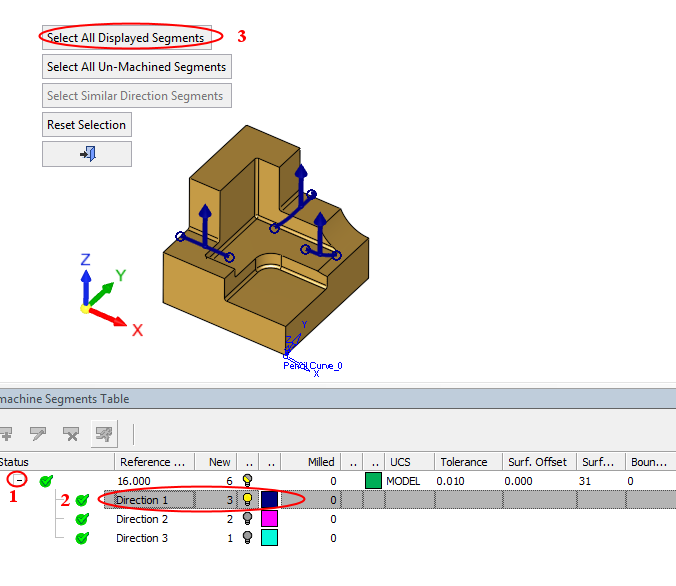Click Select All Displayed Segments button
This screenshot has width=676, height=586.
tap(126, 38)
